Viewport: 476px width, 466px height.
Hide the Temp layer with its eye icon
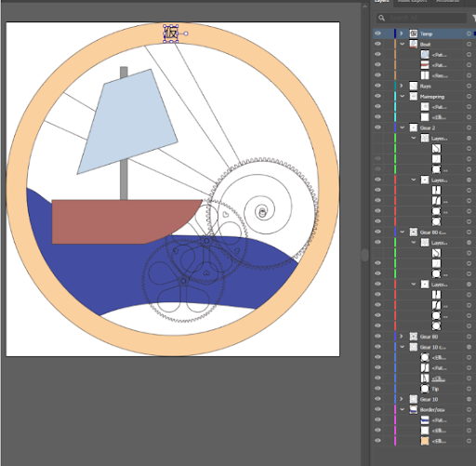(377, 33)
